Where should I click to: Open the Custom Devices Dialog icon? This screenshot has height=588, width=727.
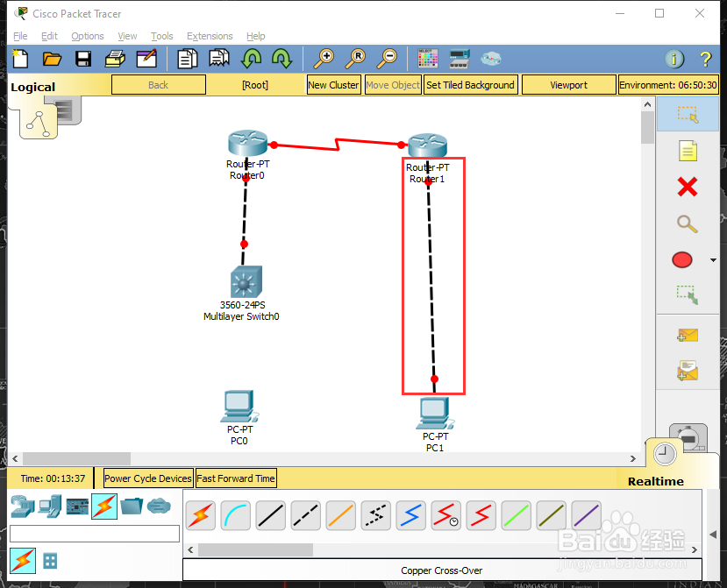pyautogui.click(x=460, y=59)
